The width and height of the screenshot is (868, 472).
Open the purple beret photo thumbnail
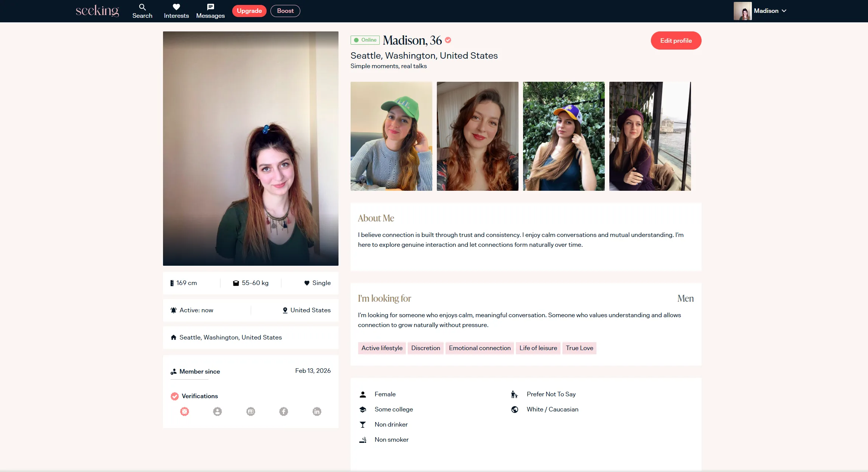650,136
